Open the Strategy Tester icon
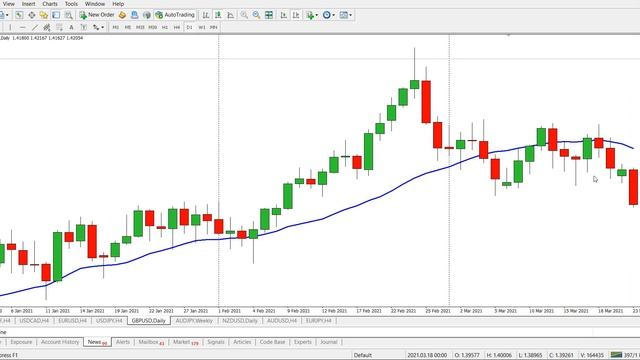This screenshot has height=360, width=640. point(68,15)
